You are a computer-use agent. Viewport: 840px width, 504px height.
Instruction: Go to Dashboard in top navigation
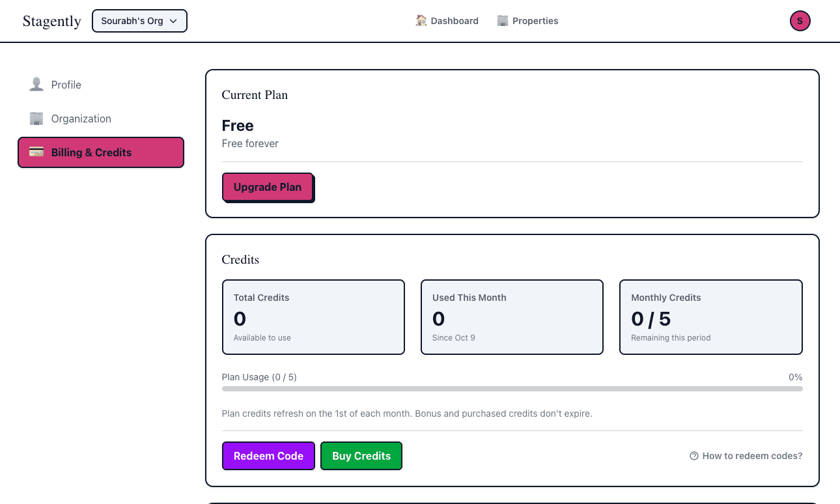pos(447,21)
